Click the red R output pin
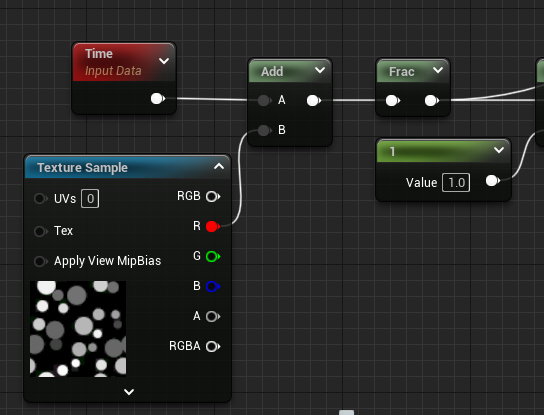Viewport: 544px width, 415px height. tap(213, 226)
